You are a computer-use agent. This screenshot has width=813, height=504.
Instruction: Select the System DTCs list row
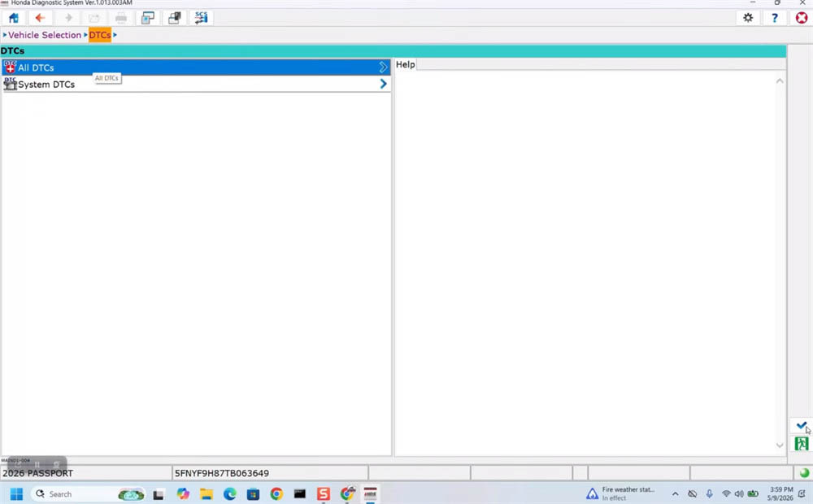[196, 84]
